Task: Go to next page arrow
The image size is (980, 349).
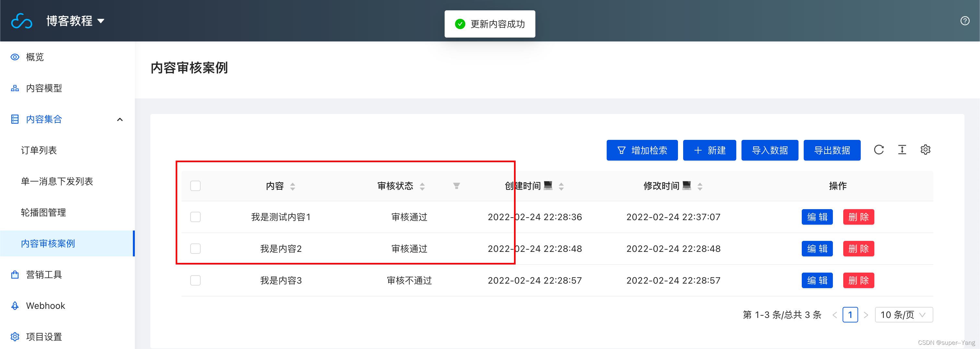Action: point(866,315)
